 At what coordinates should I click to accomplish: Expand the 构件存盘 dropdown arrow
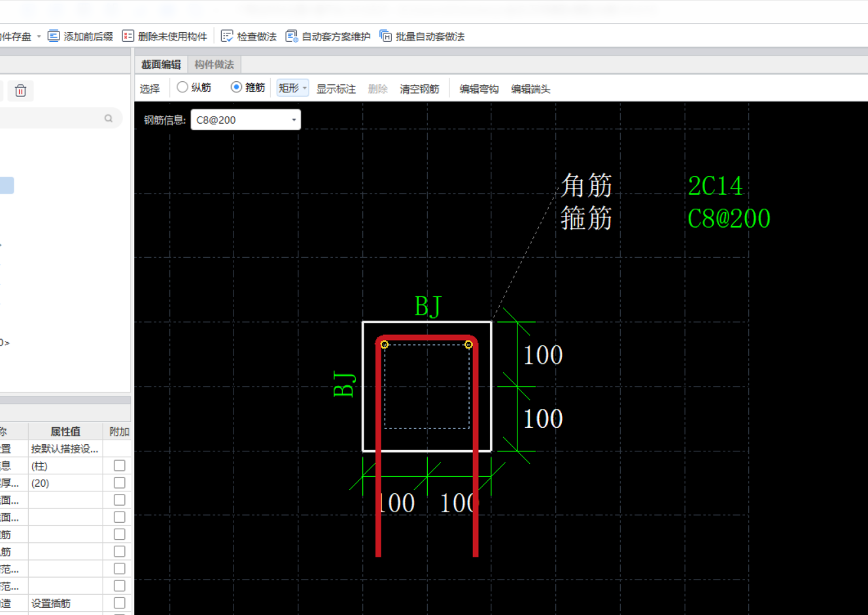click(39, 37)
